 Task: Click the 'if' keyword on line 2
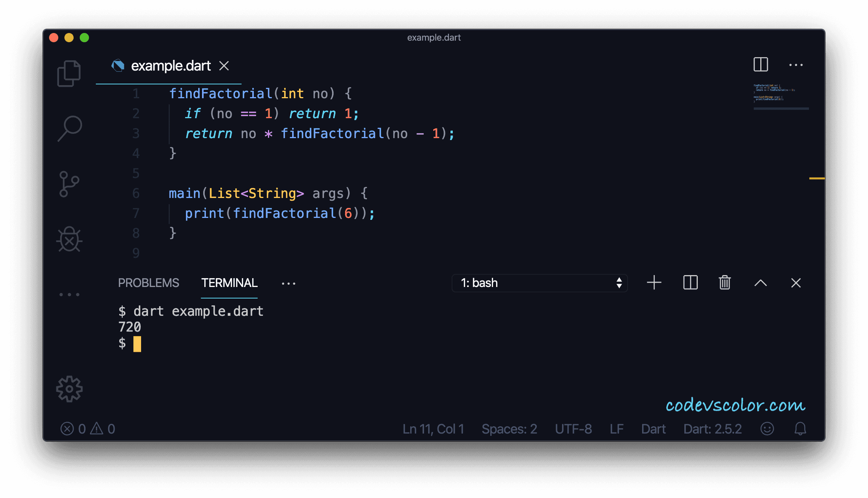(192, 114)
